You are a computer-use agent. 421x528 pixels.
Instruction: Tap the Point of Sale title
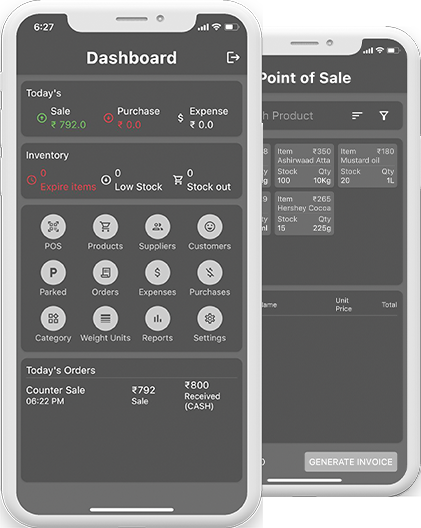click(306, 78)
